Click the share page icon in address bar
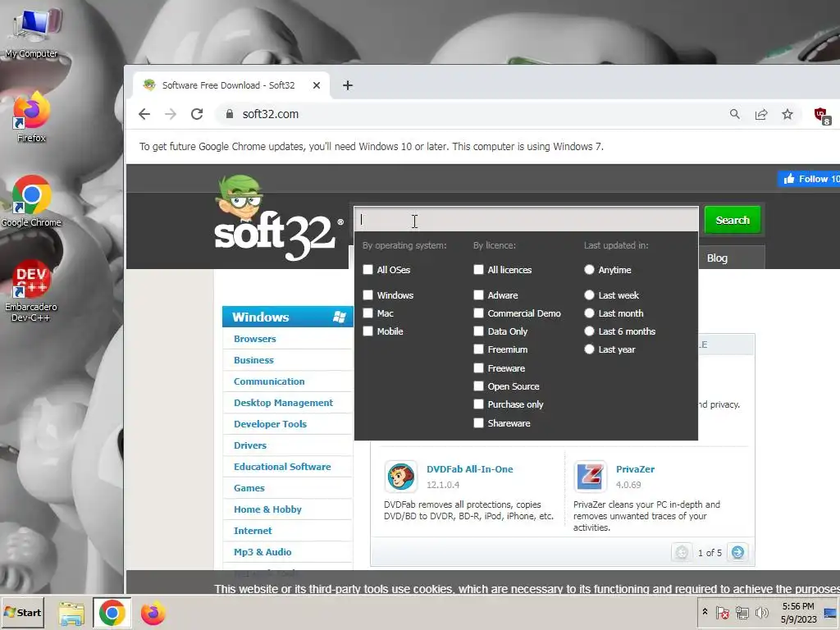The height and width of the screenshot is (630, 840). point(760,114)
